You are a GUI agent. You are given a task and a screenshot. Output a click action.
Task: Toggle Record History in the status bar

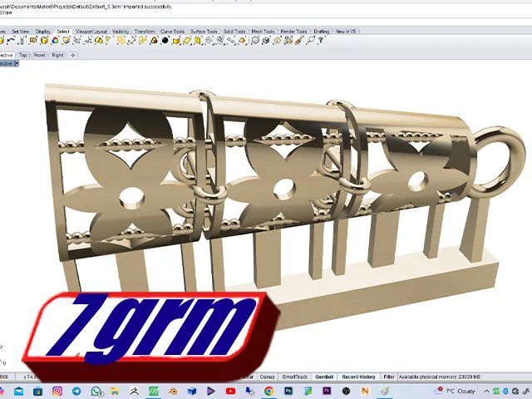(x=358, y=377)
